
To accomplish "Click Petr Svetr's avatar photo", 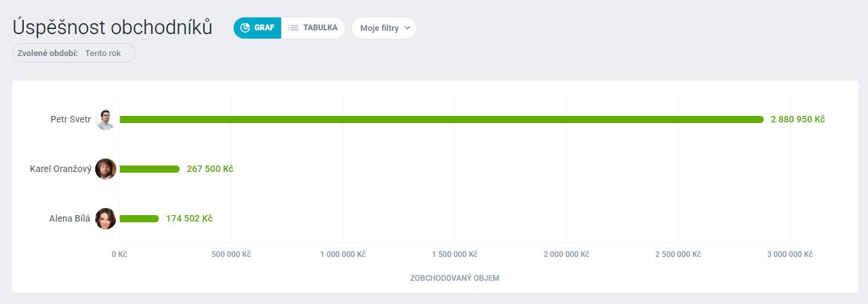I will click(106, 119).
